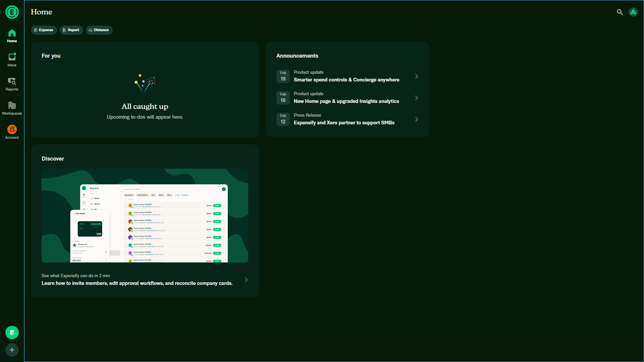The width and height of the screenshot is (644, 362).
Task: Open profile avatar at top right
Action: pos(633,12)
